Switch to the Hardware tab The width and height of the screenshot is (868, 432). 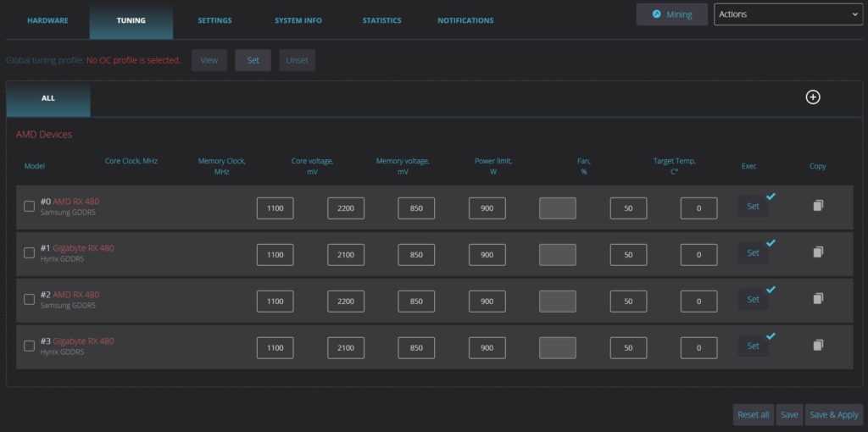click(47, 20)
